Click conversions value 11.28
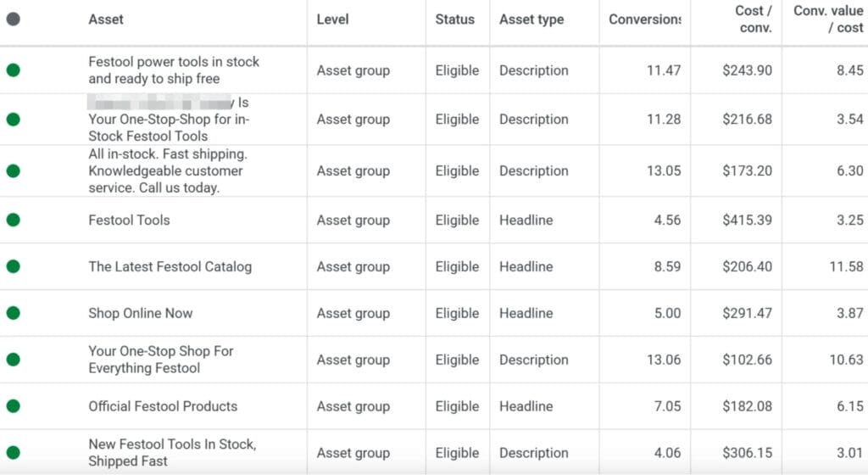 pos(664,119)
